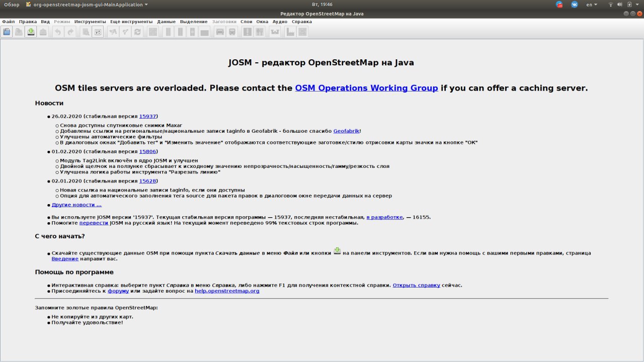Click the Historic Places castle preset icon
Image resolution: width=644 pixels, height=362 pixels.
(x=275, y=32)
